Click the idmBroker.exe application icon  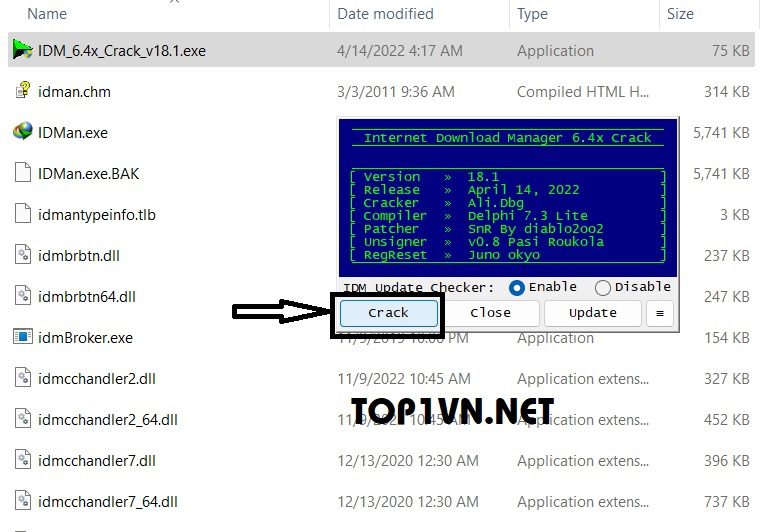click(x=23, y=336)
